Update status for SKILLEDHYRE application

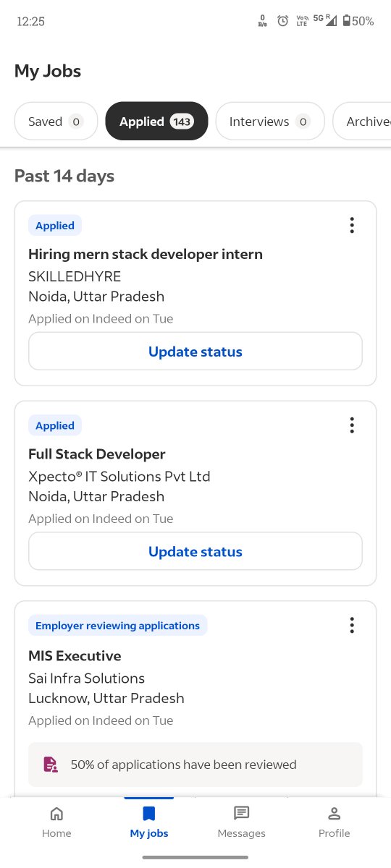pos(195,352)
